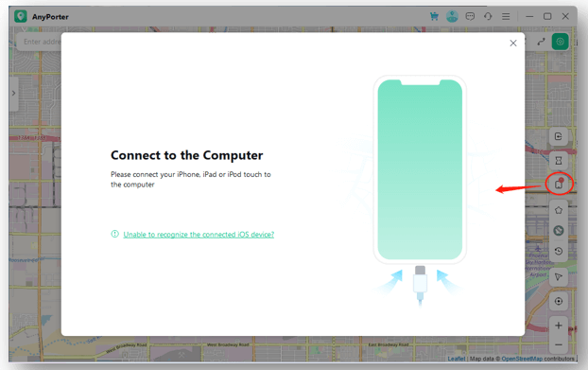Open the favorites star icon
Screen dimensions: 588x370
coord(559,210)
